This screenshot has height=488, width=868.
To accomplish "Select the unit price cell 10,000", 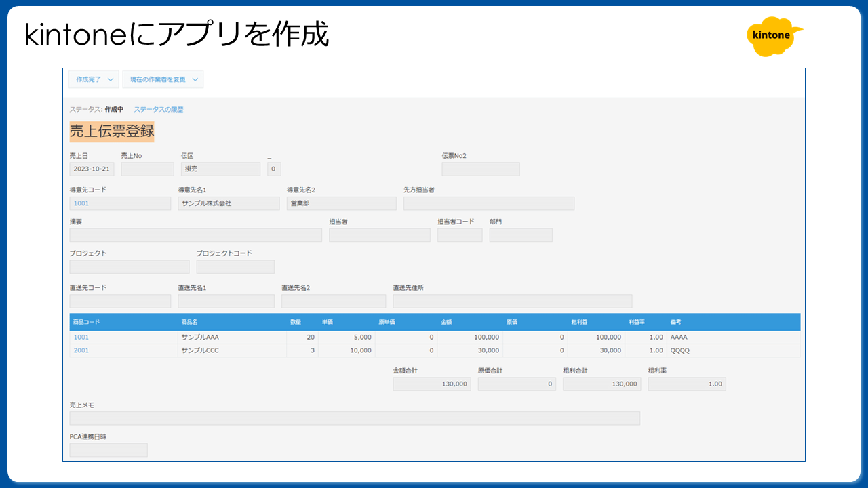I will (347, 350).
